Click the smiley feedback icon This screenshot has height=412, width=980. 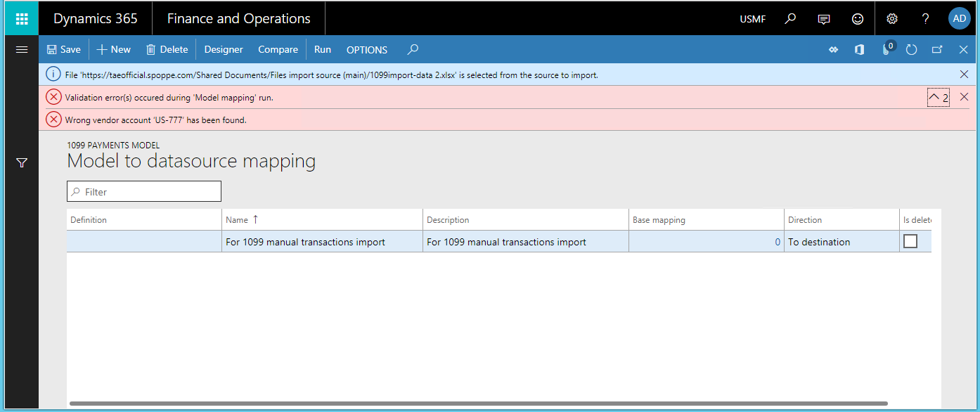coord(858,19)
